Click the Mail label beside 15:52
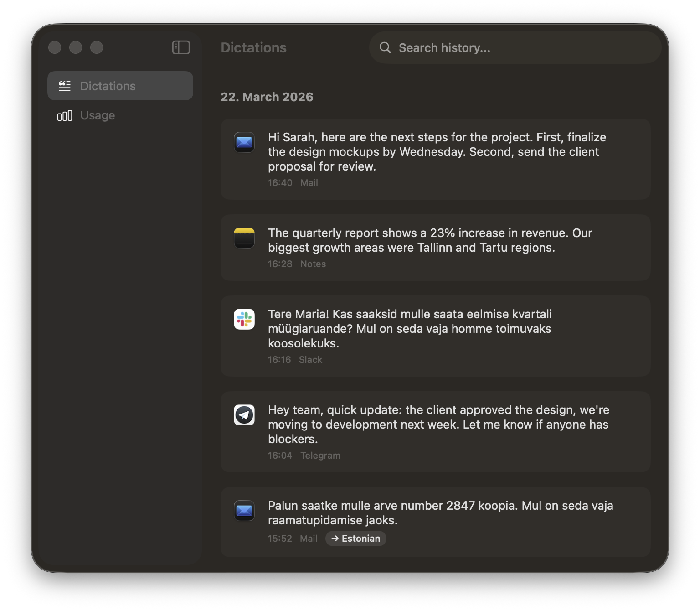This screenshot has width=700, height=611. pos(309,539)
